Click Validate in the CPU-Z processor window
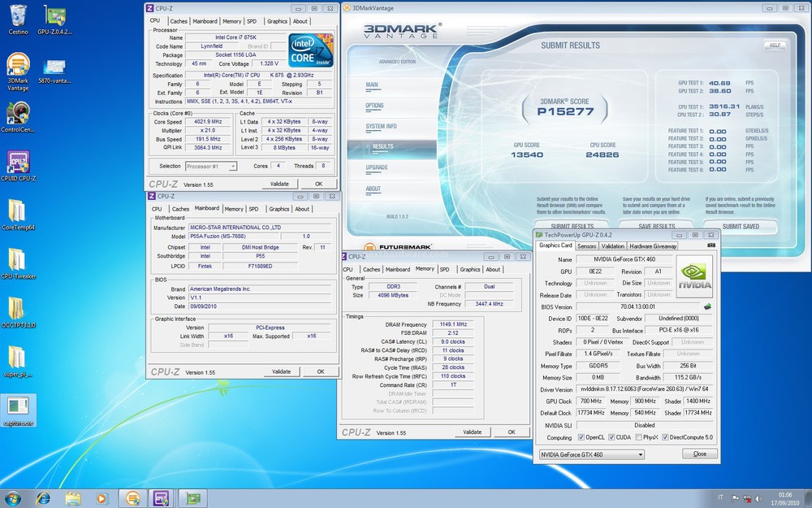The height and width of the screenshot is (508, 812). pyautogui.click(x=279, y=184)
